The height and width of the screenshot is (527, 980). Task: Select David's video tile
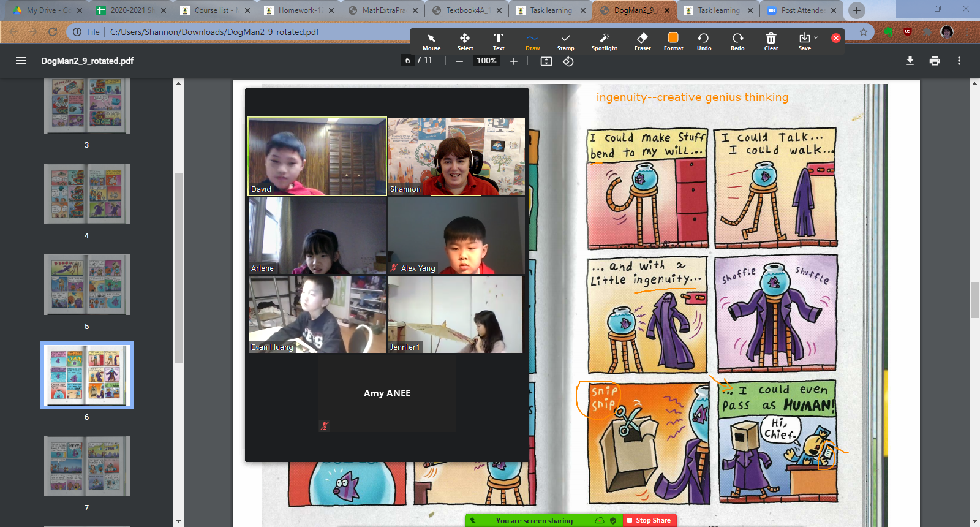(317, 156)
